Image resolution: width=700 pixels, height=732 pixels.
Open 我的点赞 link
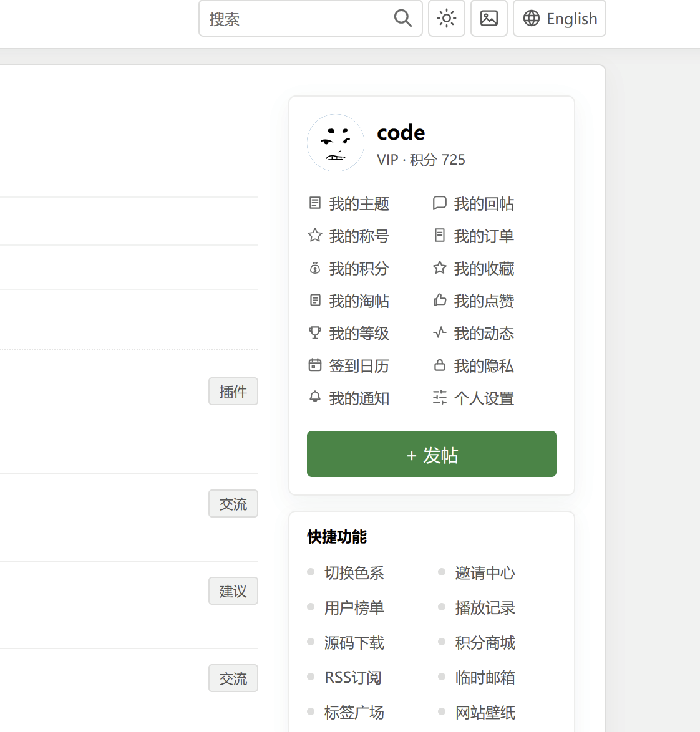click(484, 301)
